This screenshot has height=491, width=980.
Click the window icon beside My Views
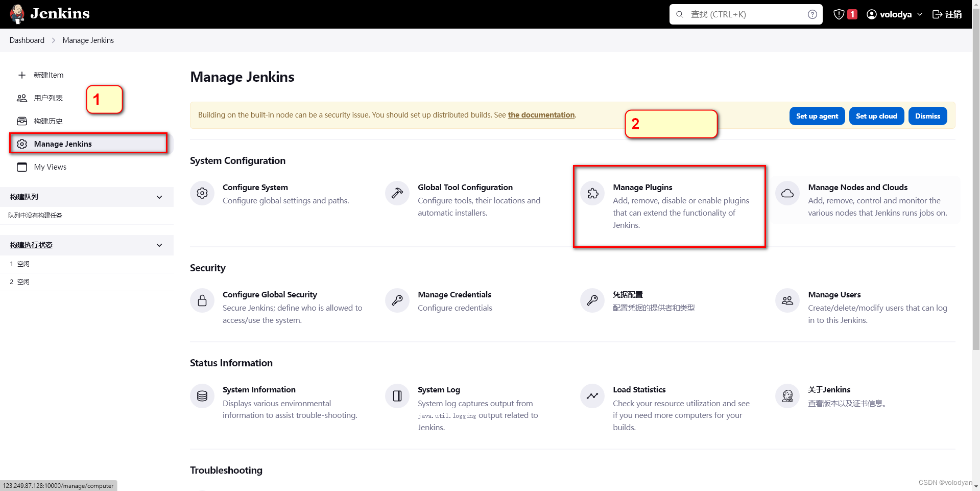(x=22, y=167)
